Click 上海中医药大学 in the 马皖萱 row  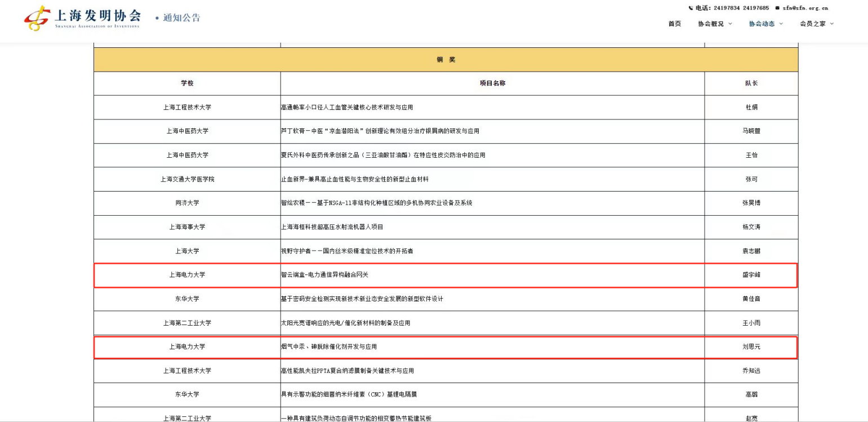point(188,131)
